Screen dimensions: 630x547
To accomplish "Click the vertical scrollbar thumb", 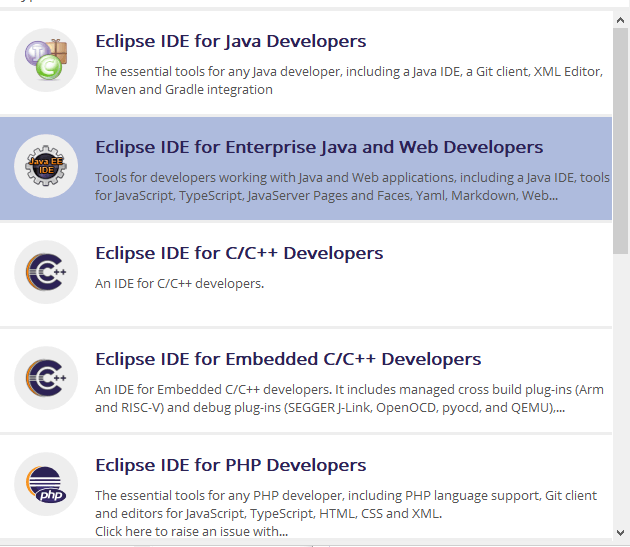I will click(x=621, y=141).
